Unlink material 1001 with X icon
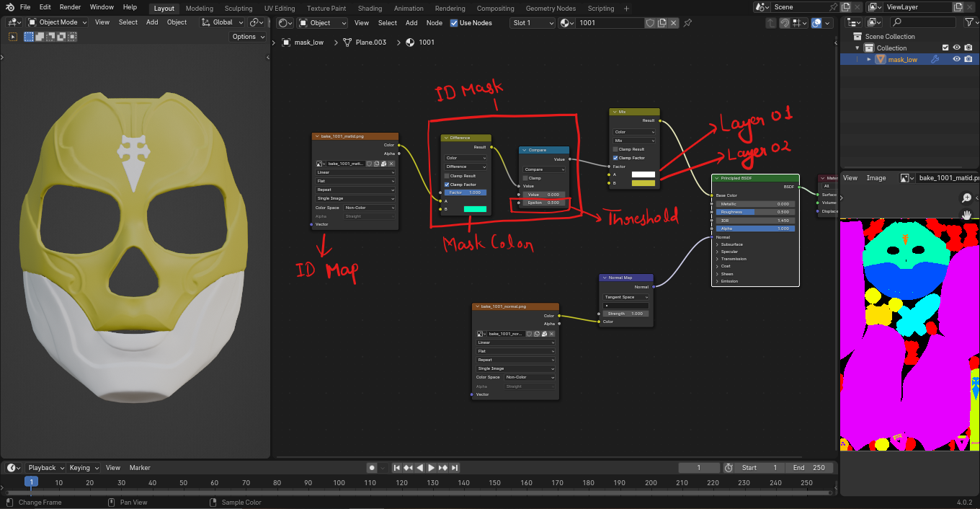 click(x=673, y=23)
